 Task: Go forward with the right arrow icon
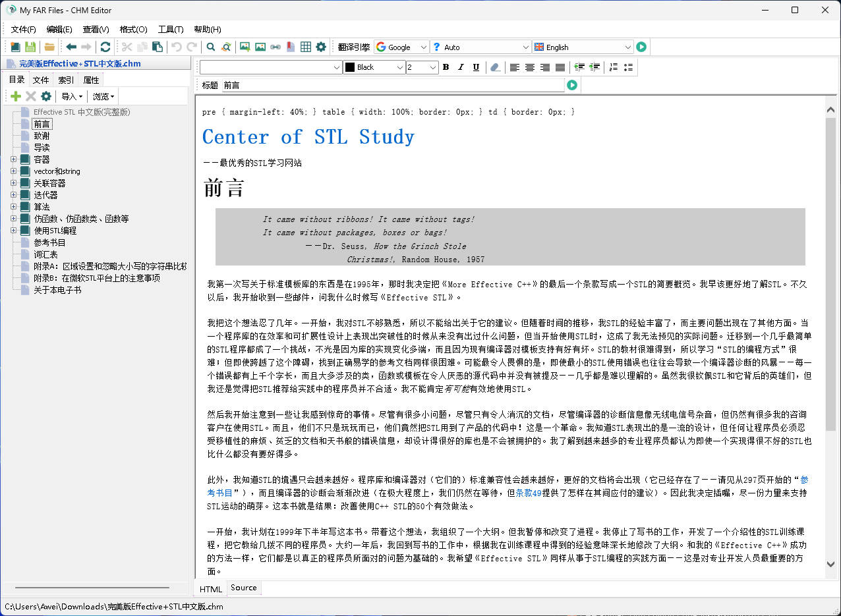(x=86, y=47)
